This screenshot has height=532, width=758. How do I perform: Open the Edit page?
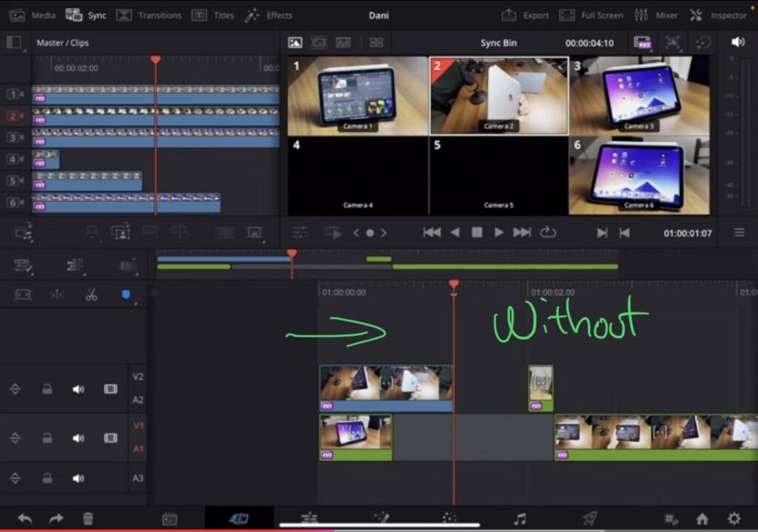(x=309, y=518)
